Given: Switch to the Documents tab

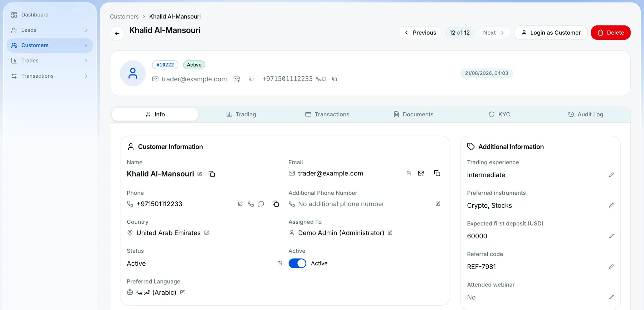Looking at the screenshot, I should click(x=414, y=115).
